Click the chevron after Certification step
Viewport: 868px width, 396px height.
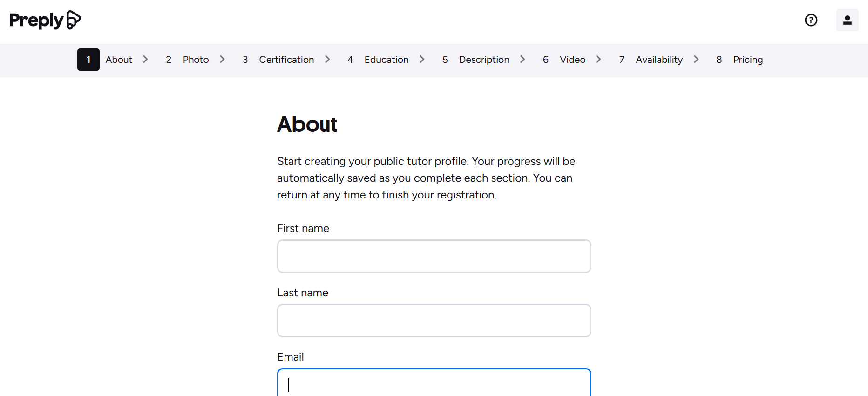pos(327,60)
